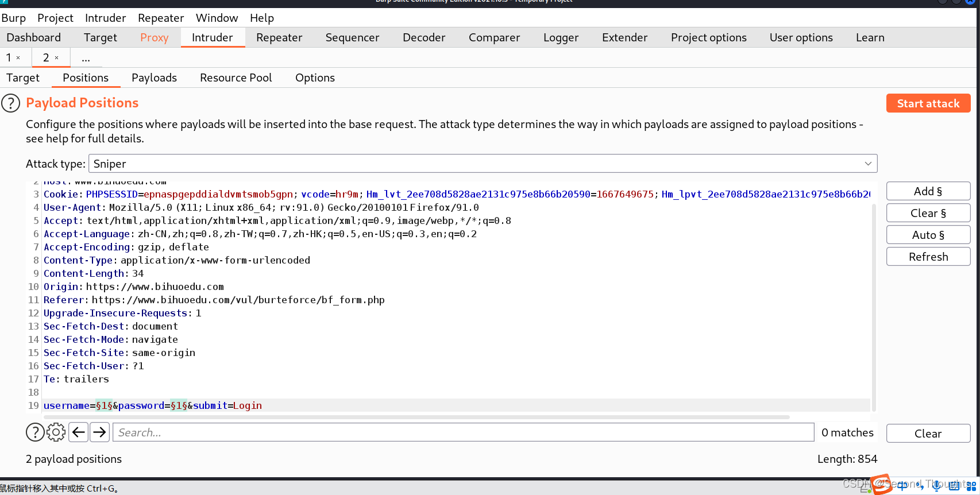Click the Clear § button

pyautogui.click(x=928, y=213)
